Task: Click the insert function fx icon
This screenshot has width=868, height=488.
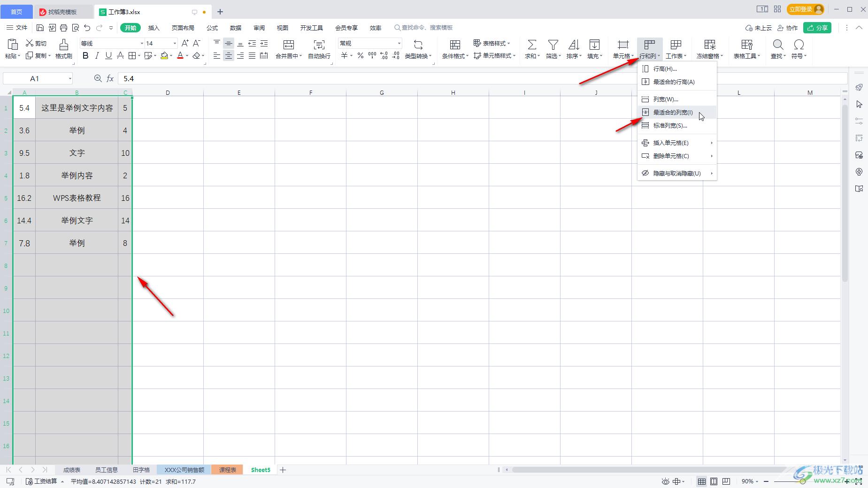Action: 110,78
